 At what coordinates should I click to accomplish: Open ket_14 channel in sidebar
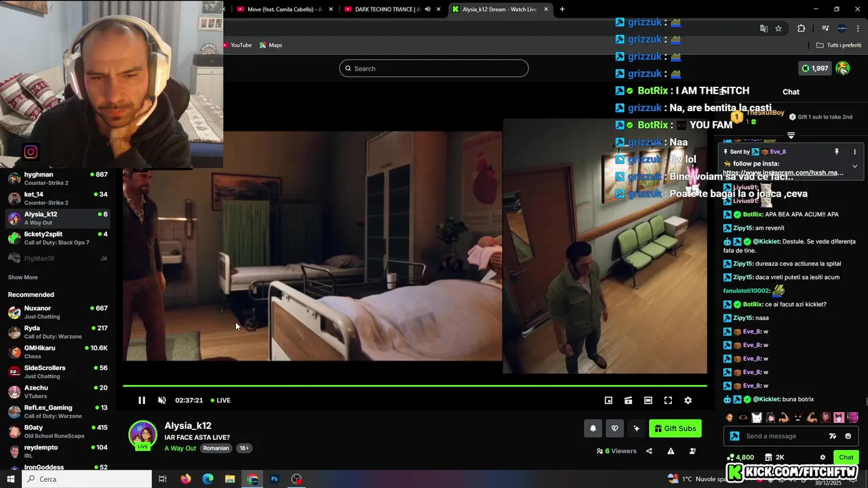point(58,198)
